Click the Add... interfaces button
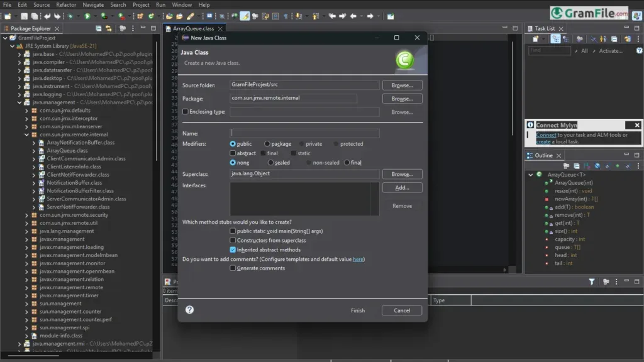The width and height of the screenshot is (644, 362). pos(402,187)
